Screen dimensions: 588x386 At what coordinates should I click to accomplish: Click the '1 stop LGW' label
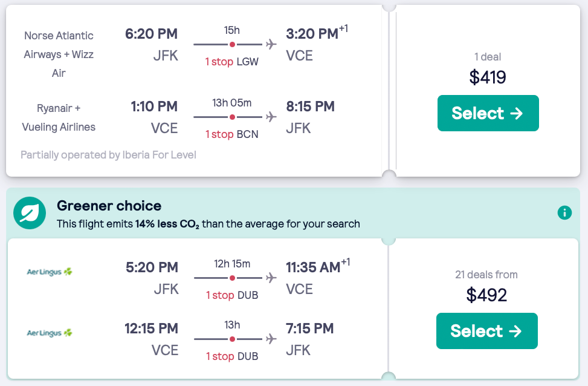(x=231, y=62)
